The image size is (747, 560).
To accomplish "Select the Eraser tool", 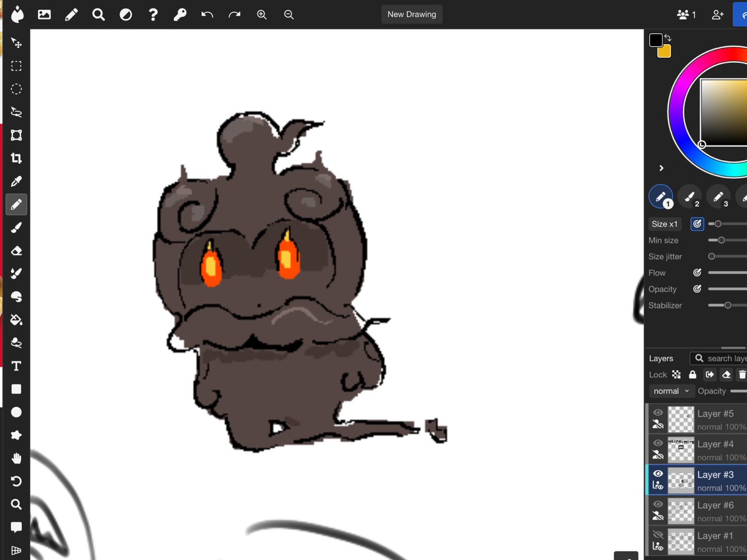I will click(x=16, y=250).
